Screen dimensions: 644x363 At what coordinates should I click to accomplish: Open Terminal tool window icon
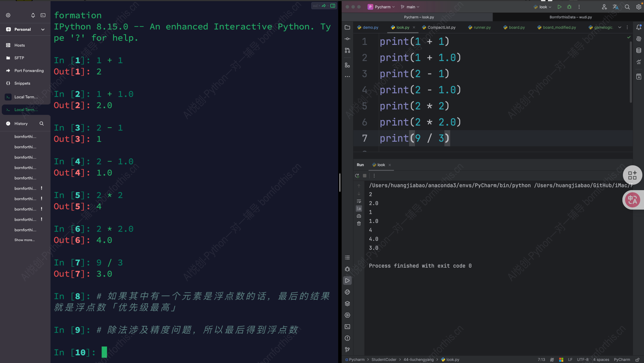pyautogui.click(x=347, y=327)
